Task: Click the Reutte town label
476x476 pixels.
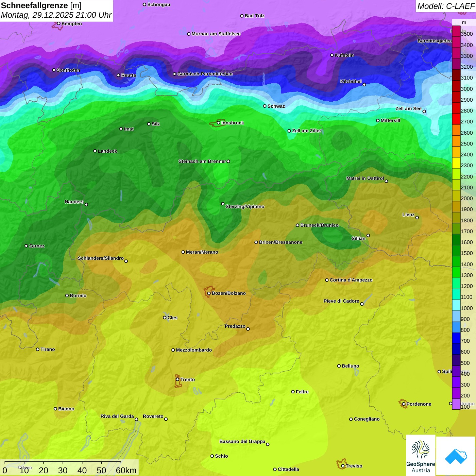Action: (x=129, y=75)
